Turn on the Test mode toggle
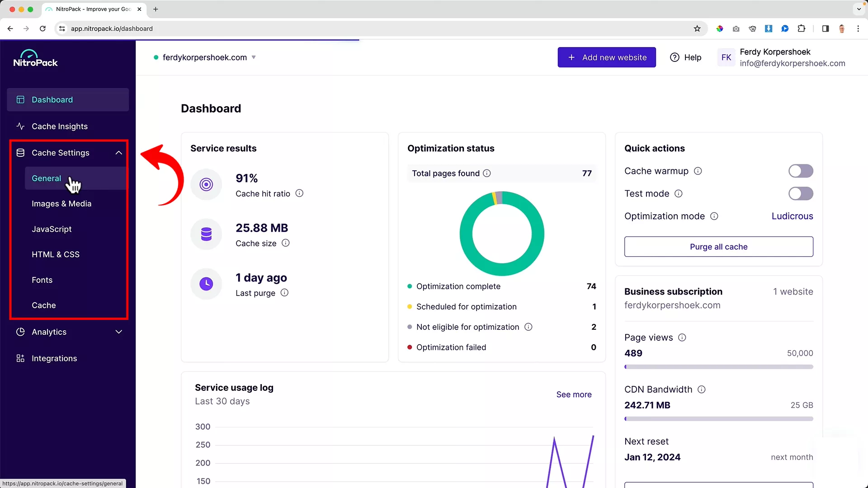Viewport: 868px width, 488px height. [x=801, y=194]
